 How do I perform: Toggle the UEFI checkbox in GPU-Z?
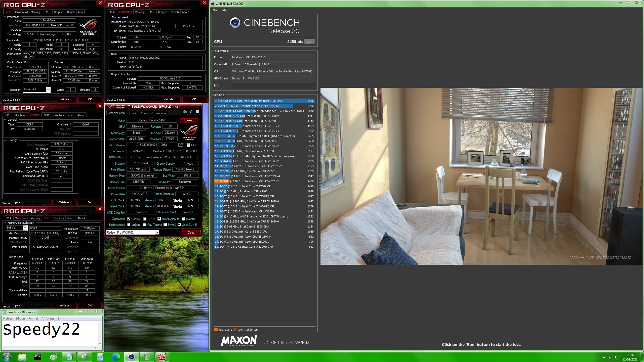pyautogui.click(x=188, y=145)
